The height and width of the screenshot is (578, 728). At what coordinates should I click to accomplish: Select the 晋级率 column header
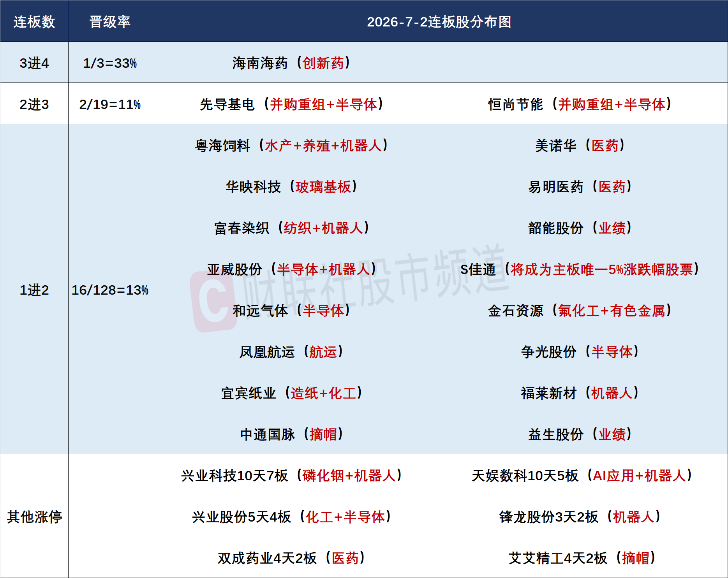click(x=110, y=21)
